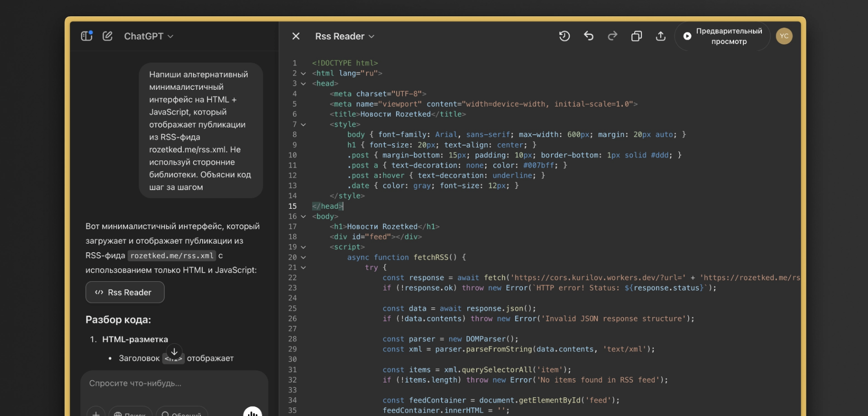
Task: Click the h1 Новости Rozetked code line
Action: tap(384, 227)
